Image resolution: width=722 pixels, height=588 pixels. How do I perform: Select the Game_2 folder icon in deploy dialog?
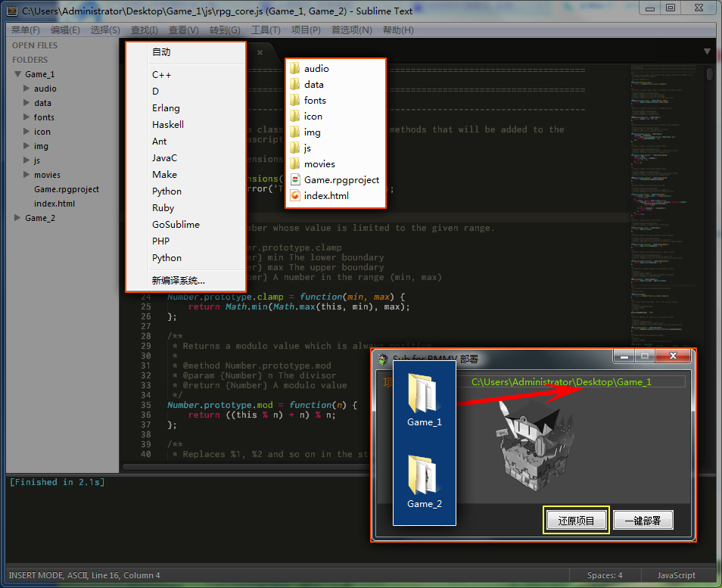(x=423, y=475)
